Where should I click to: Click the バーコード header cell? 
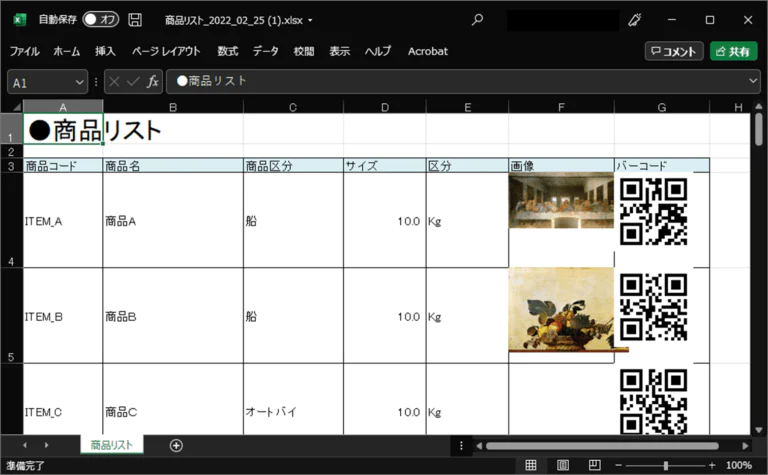[x=662, y=166]
